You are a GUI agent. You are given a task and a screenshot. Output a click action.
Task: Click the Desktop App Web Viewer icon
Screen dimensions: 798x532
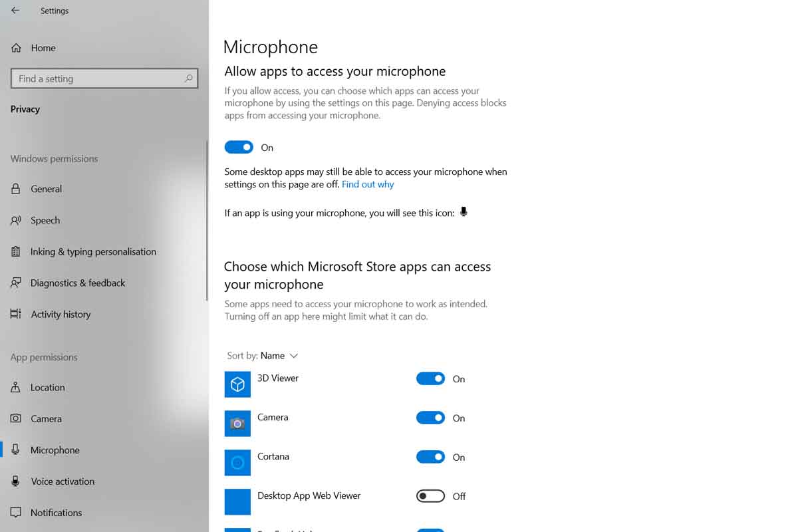[237, 502]
